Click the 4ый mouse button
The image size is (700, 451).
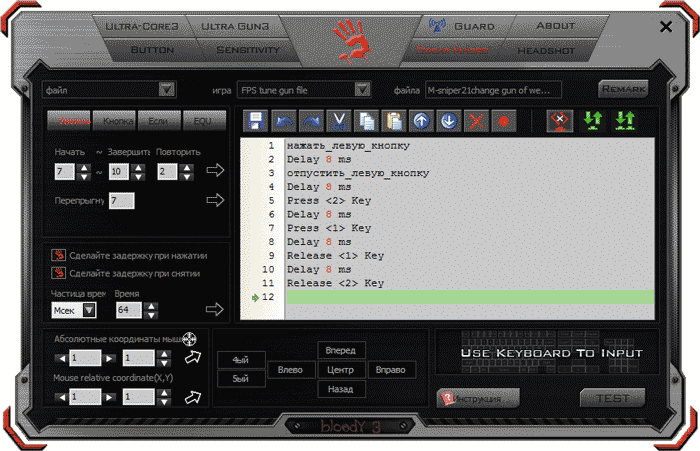tap(241, 360)
